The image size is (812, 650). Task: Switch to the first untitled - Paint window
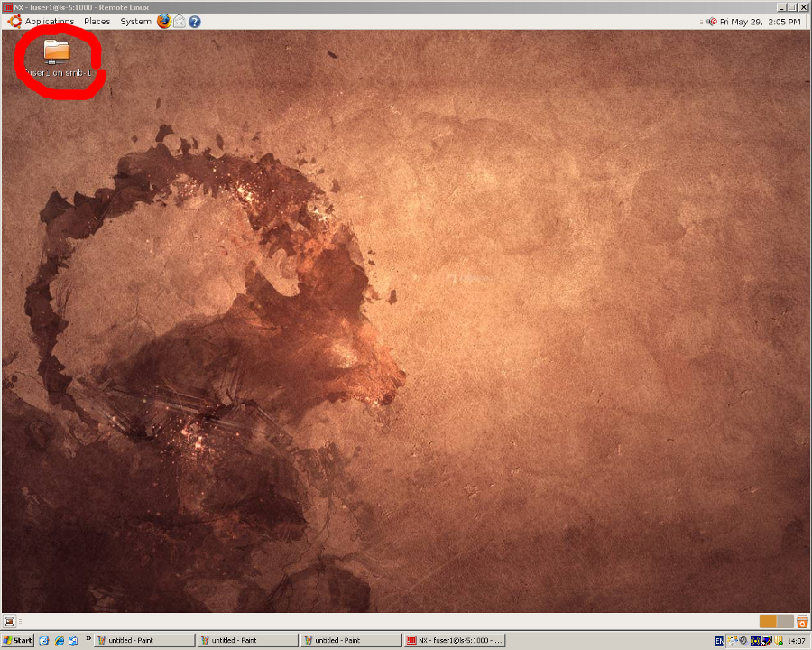click(144, 640)
